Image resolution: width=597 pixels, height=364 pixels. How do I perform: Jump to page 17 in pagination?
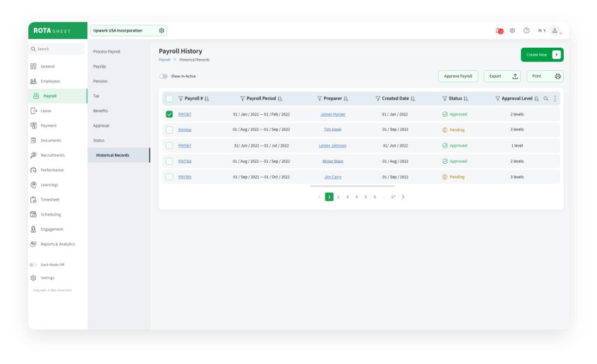[x=393, y=196]
